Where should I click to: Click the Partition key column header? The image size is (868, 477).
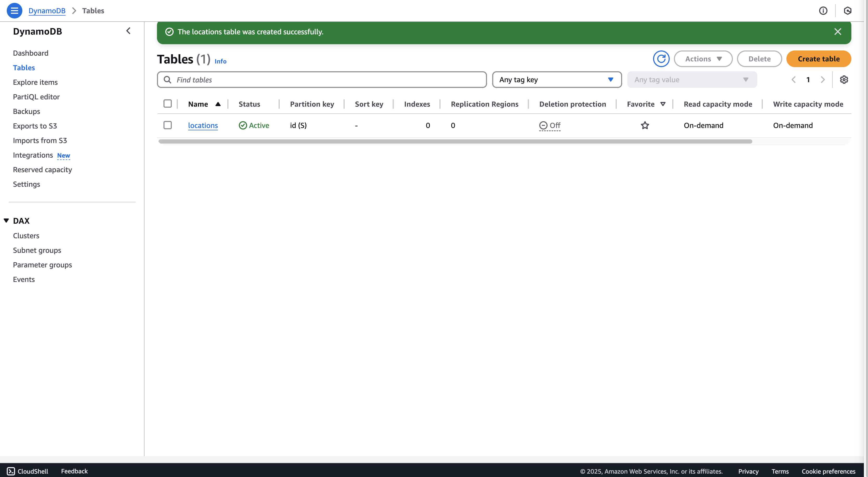coord(312,104)
